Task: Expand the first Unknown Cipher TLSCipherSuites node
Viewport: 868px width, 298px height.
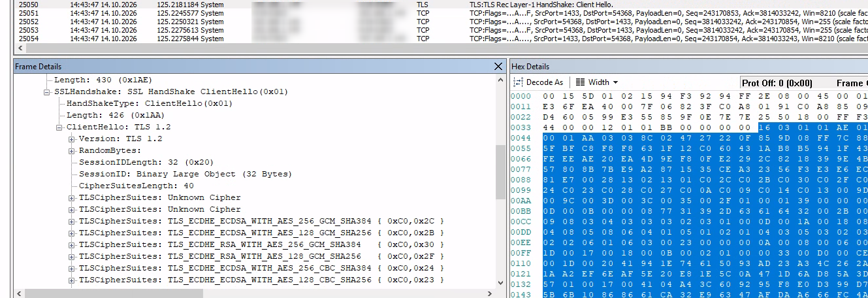Action: pyautogui.click(x=72, y=198)
